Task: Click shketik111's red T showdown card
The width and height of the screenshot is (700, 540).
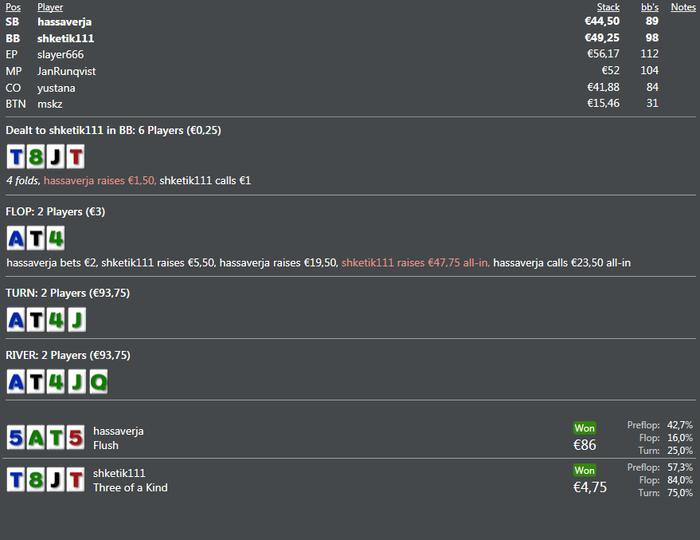Action: point(76,480)
